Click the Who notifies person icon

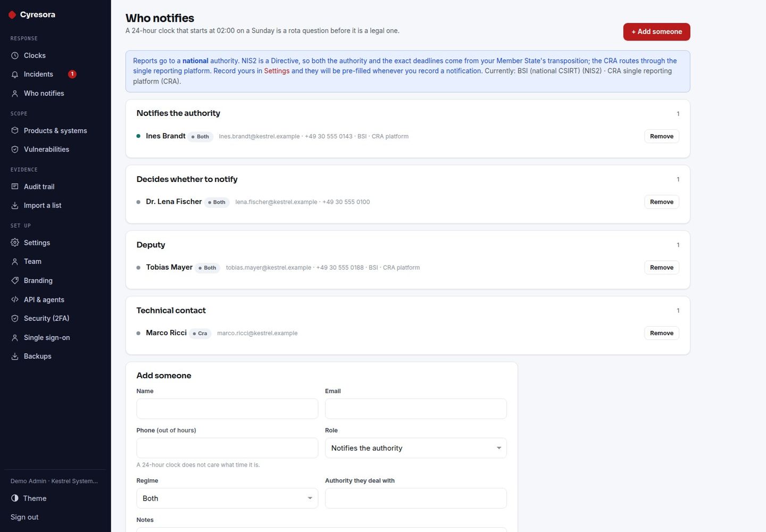(x=15, y=94)
